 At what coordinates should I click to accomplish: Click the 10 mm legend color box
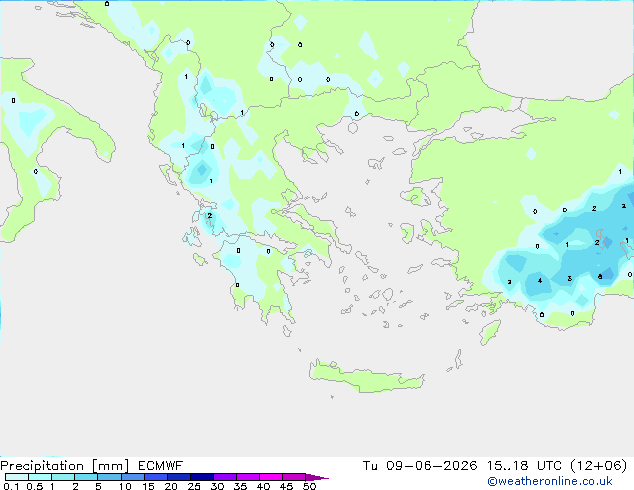tap(132, 477)
